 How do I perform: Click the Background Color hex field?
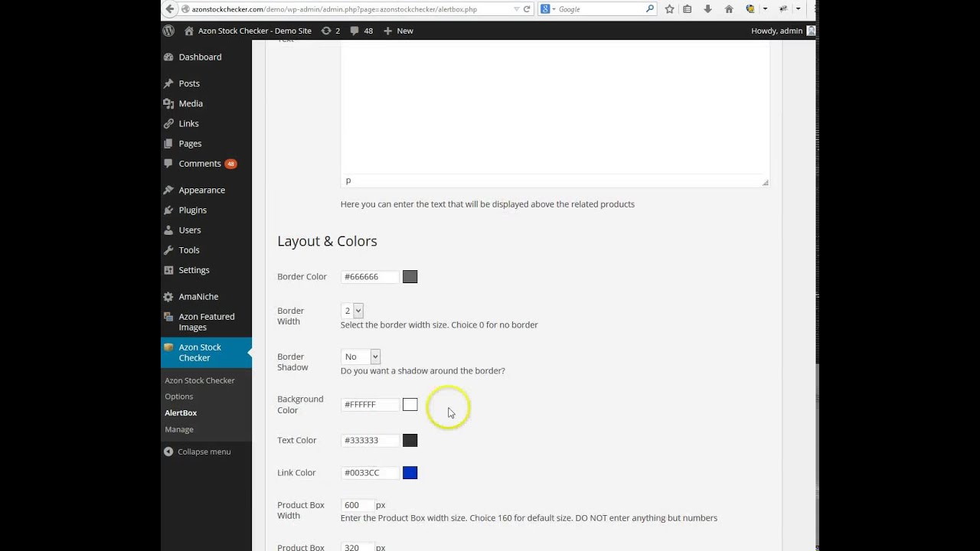pyautogui.click(x=370, y=404)
